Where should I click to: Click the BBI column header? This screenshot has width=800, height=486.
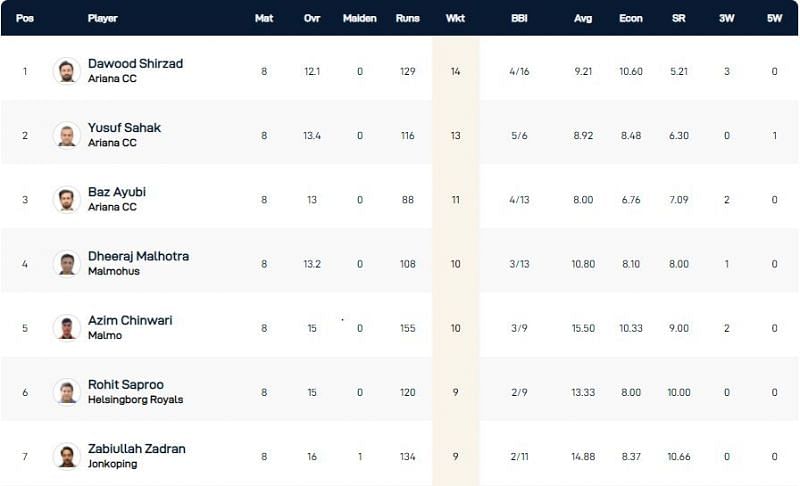click(x=518, y=18)
